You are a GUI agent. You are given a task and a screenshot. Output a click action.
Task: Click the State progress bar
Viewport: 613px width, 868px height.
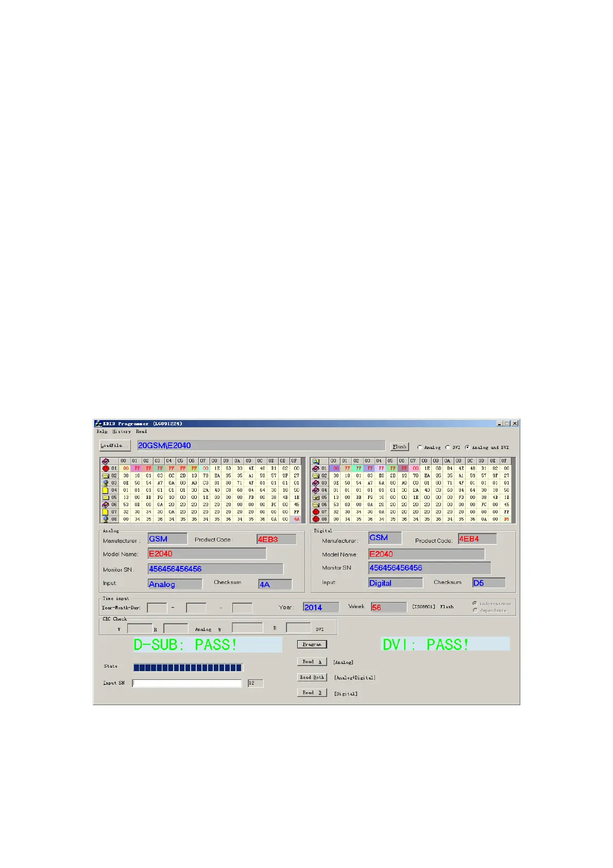click(x=188, y=667)
